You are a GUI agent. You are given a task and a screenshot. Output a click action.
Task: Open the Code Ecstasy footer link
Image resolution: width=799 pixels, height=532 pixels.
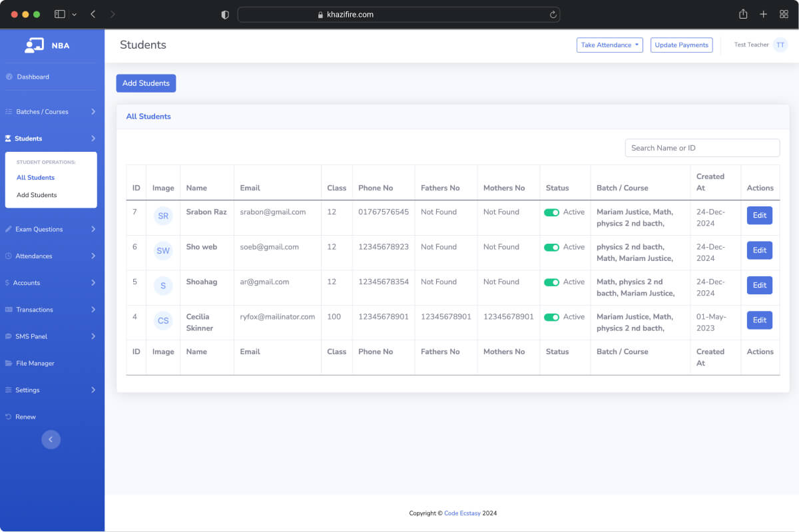pos(462,513)
